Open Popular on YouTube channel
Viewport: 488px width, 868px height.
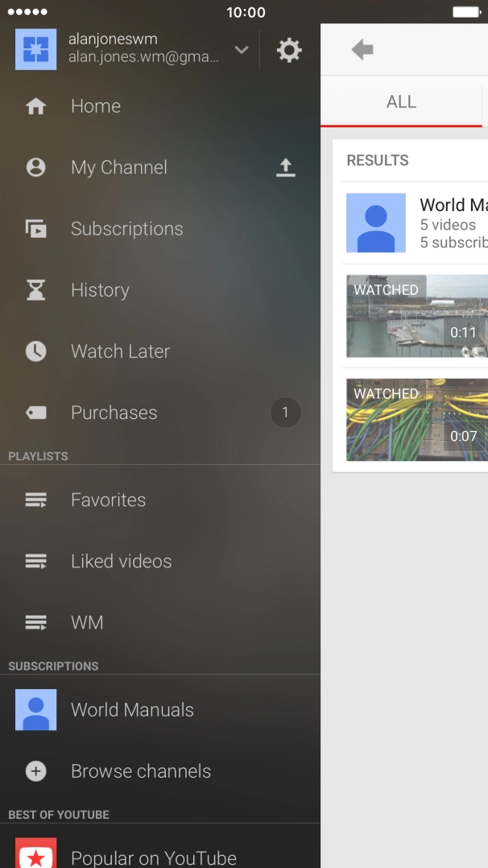click(x=153, y=857)
